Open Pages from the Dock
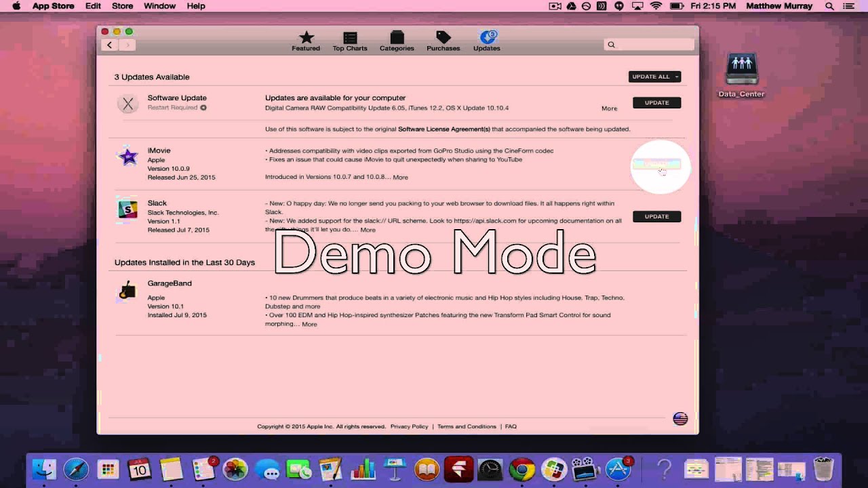Viewport: 868px width, 488px height. pos(331,468)
